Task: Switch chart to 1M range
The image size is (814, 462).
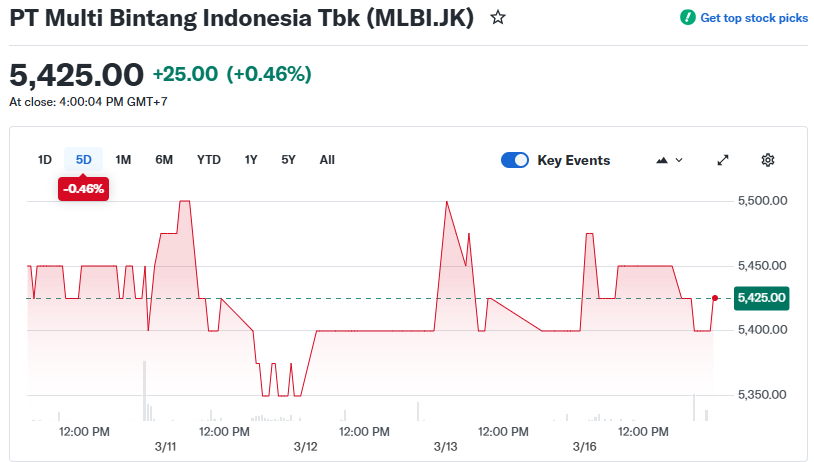Action: coord(123,160)
